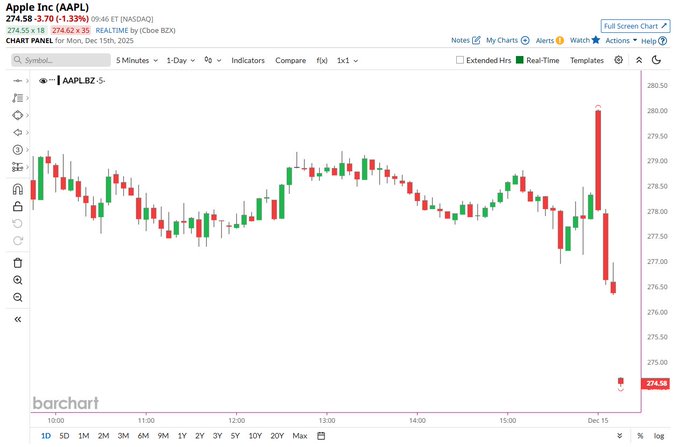Select the 20Y range tab
This screenshot has height=447, width=680.
[277, 436]
